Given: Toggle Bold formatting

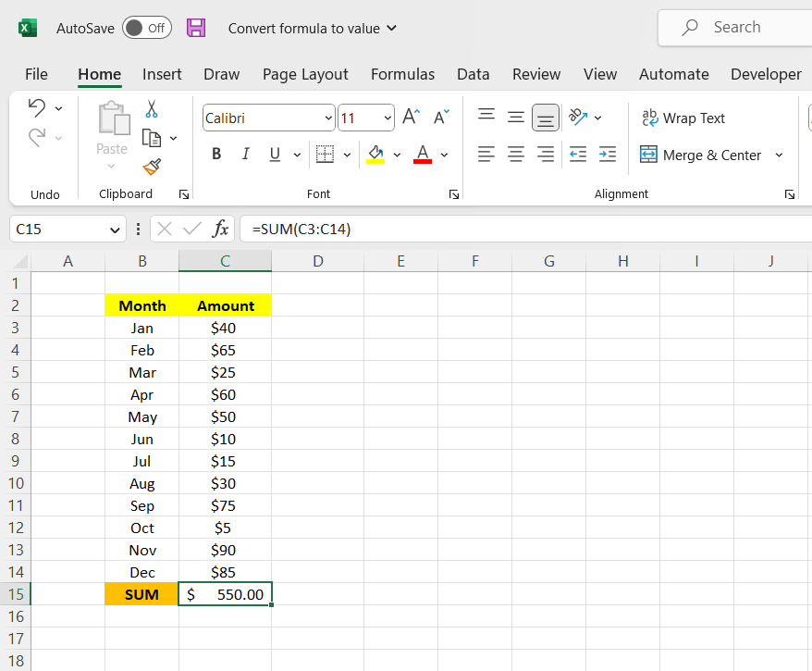Looking at the screenshot, I should pyautogui.click(x=216, y=155).
